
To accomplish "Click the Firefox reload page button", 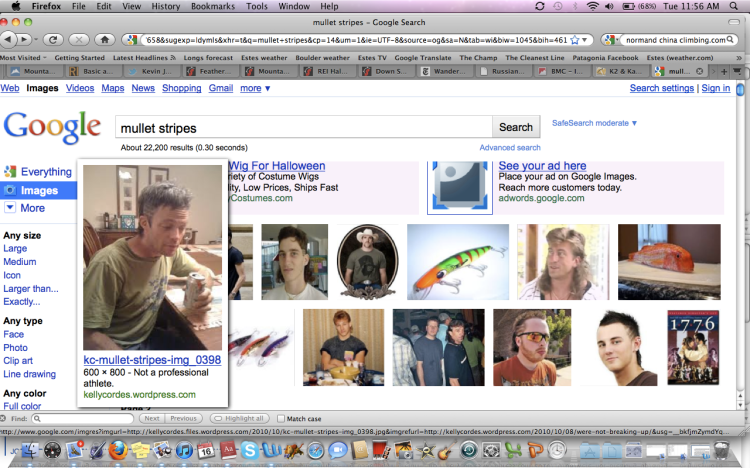I will click(53, 40).
